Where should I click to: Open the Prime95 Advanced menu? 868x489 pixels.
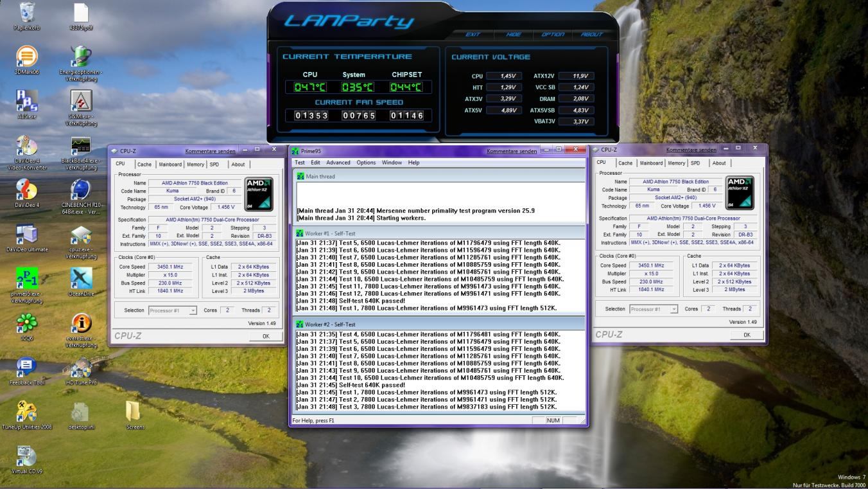(x=338, y=163)
